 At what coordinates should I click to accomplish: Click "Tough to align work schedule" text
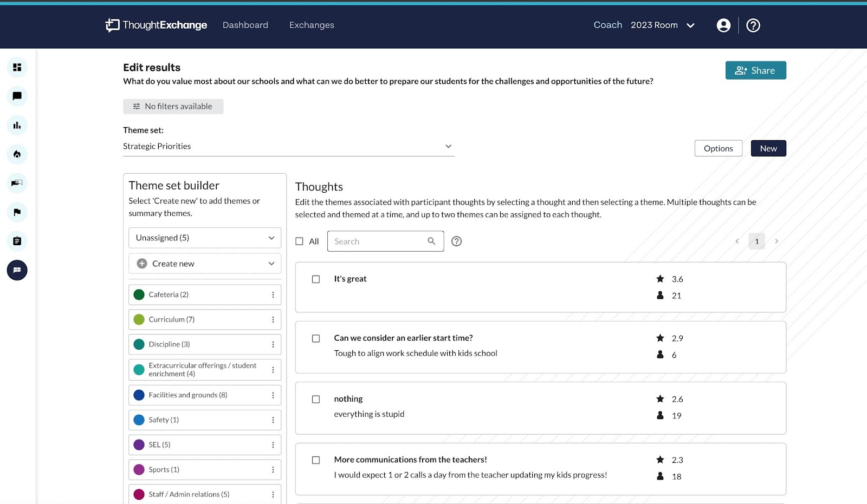tap(416, 354)
